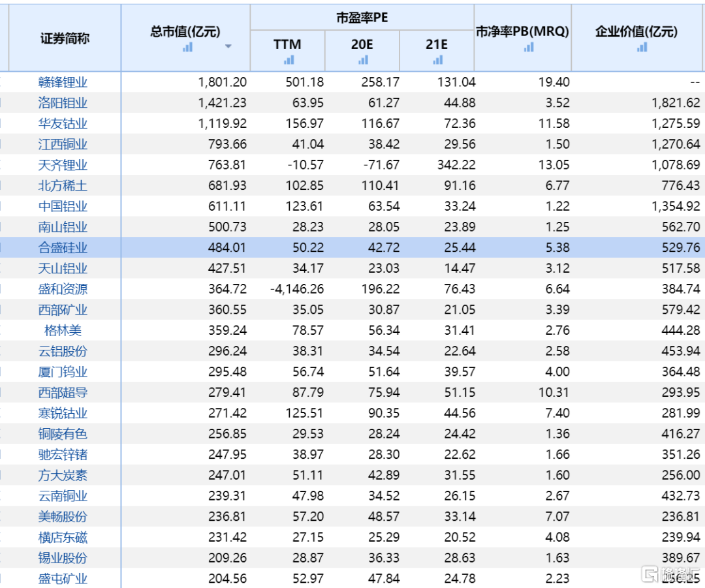Click the TTM column header label

(287, 44)
